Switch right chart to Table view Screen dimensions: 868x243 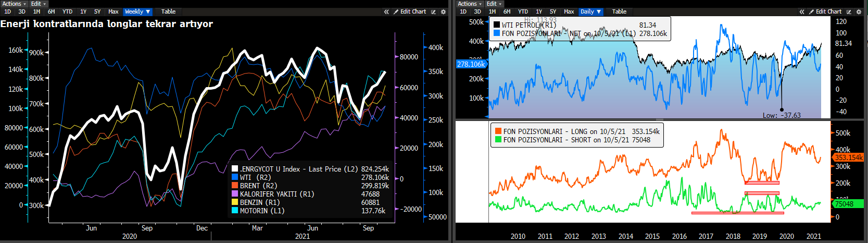click(619, 11)
